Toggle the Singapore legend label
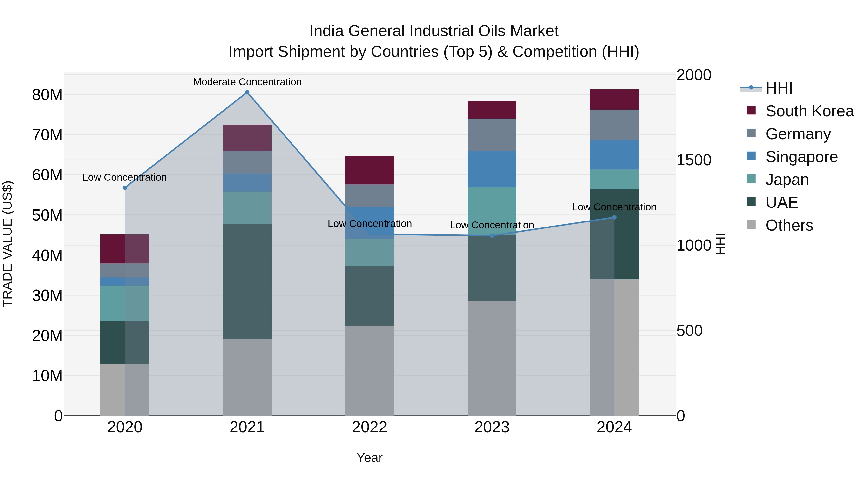The image size is (868, 488). [802, 157]
